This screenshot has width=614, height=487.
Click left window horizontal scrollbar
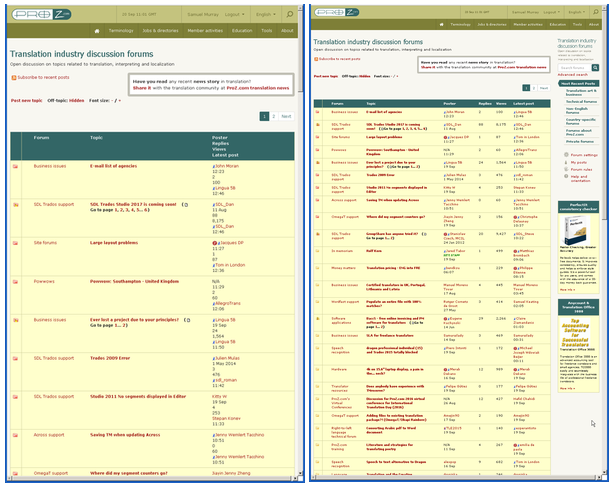[x=153, y=478]
